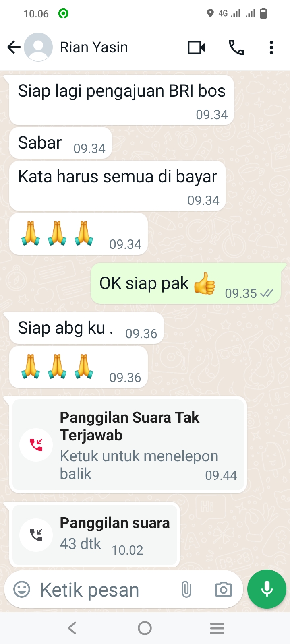
Task: Open the camera from the message bar
Action: pos(224,590)
